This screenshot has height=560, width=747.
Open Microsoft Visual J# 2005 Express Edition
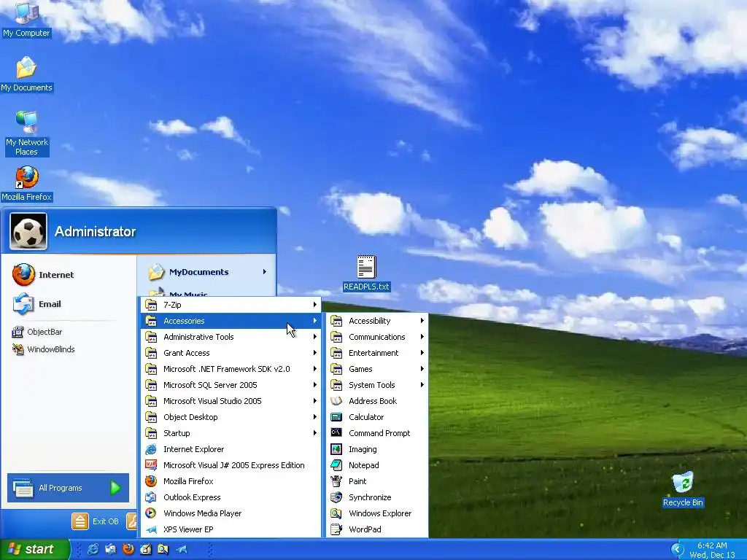(231, 465)
